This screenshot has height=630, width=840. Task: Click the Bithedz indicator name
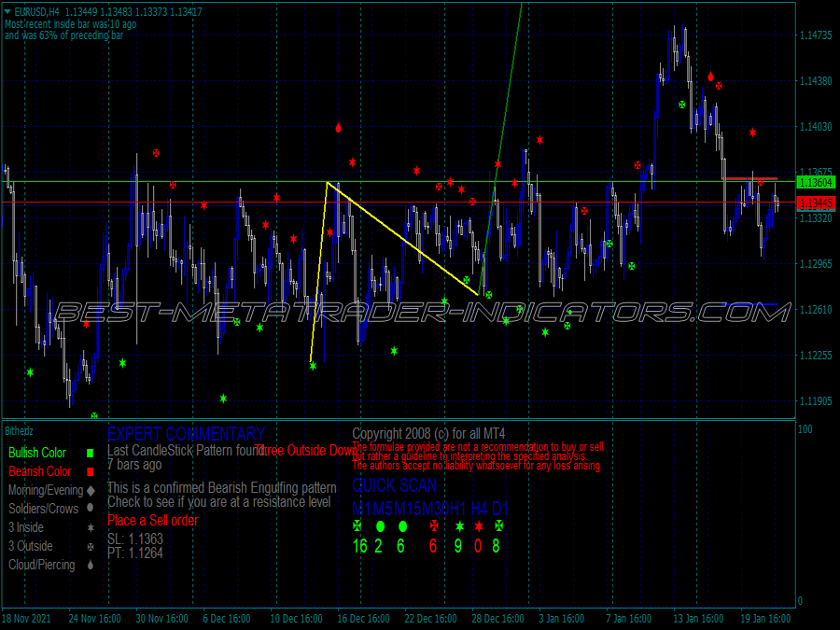(x=19, y=430)
